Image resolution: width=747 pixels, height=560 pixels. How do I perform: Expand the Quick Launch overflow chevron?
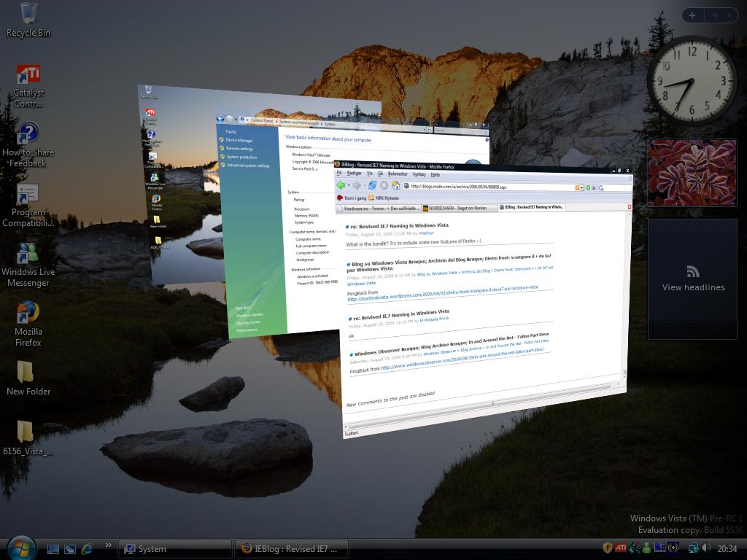(108, 545)
